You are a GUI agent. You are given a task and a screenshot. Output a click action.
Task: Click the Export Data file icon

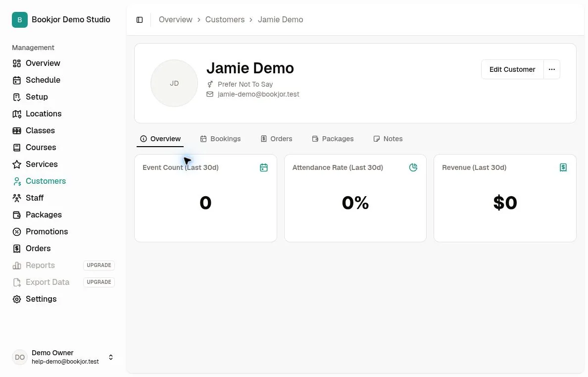point(16,282)
